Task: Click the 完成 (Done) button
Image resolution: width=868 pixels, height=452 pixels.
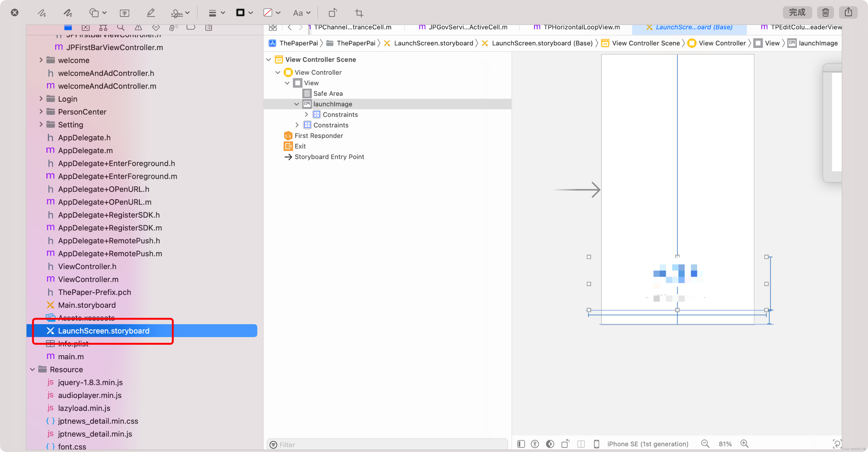Action: pos(797,12)
